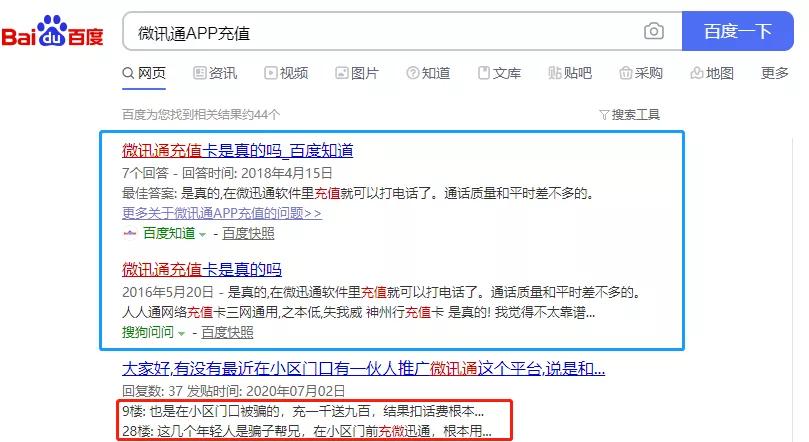Go to the 文库 tab

[x=499, y=73]
